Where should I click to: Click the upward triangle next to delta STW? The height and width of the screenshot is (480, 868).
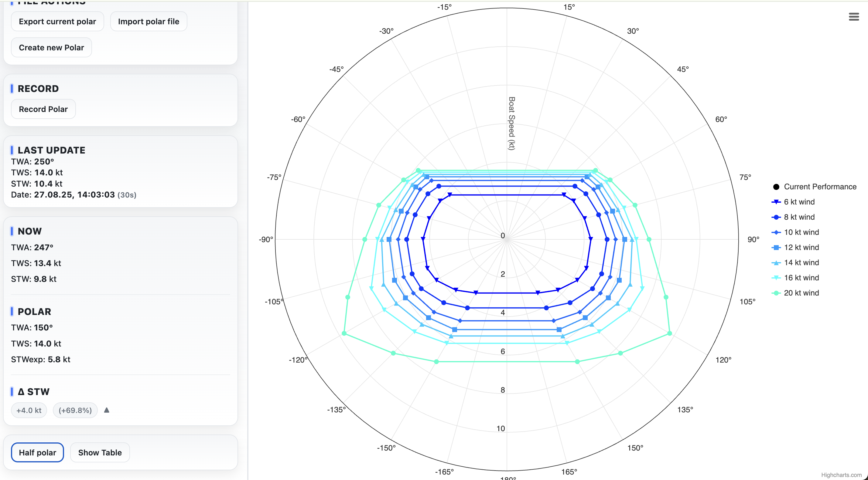tap(107, 410)
